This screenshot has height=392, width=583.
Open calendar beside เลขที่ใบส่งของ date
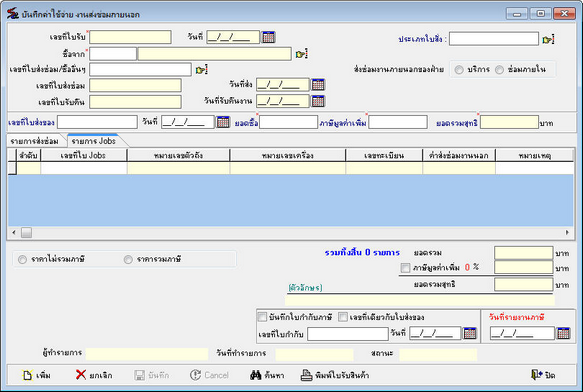pos(223,122)
